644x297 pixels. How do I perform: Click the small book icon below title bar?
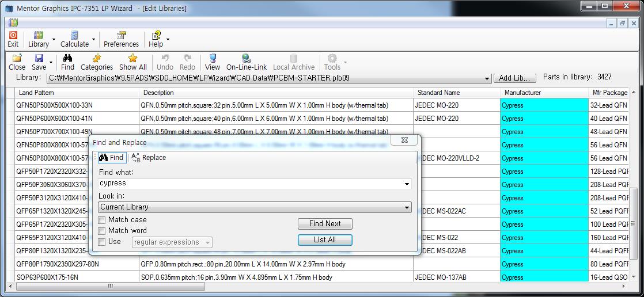coord(13,23)
